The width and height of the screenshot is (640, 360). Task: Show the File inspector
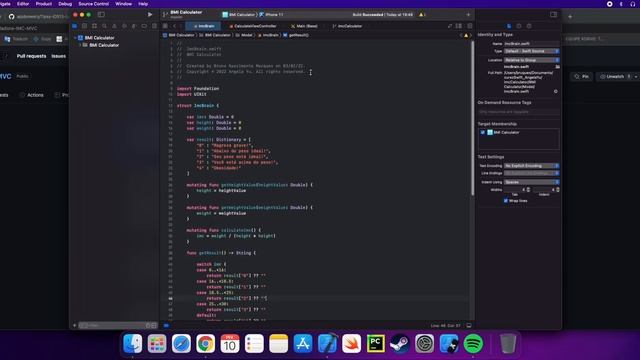[x=509, y=26]
